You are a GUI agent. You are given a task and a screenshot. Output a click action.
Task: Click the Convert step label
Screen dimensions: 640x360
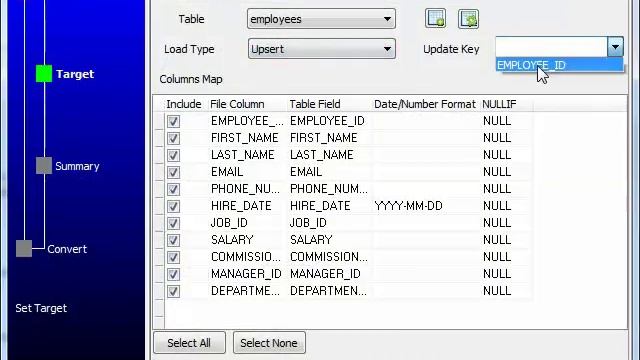67,249
